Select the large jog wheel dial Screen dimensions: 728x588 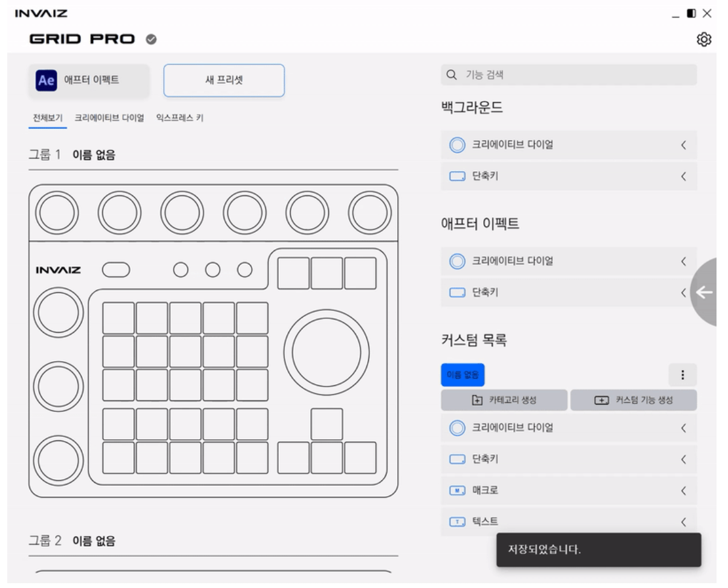327,352
